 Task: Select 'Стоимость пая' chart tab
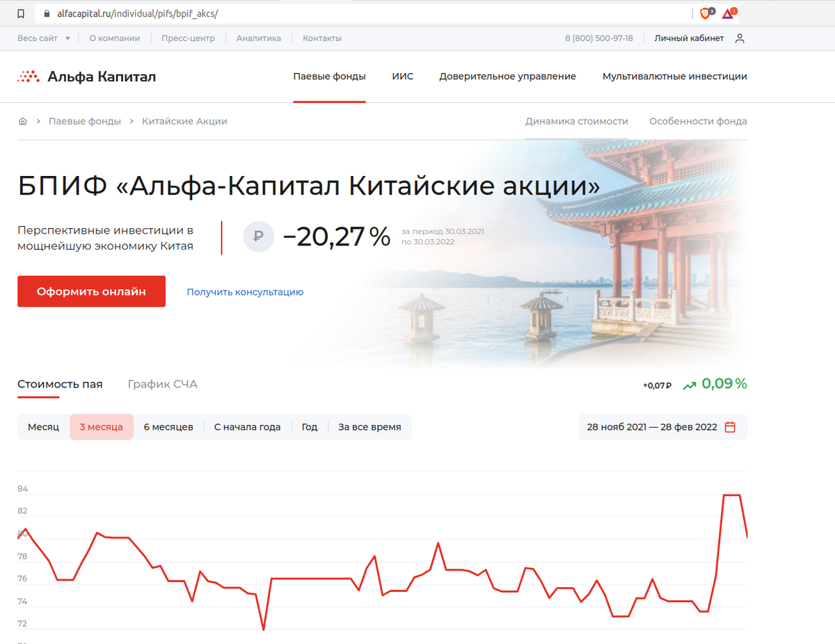[x=60, y=384]
